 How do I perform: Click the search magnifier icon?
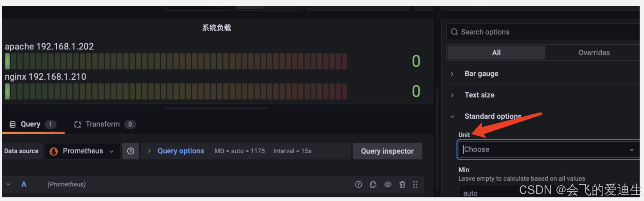pos(454,32)
